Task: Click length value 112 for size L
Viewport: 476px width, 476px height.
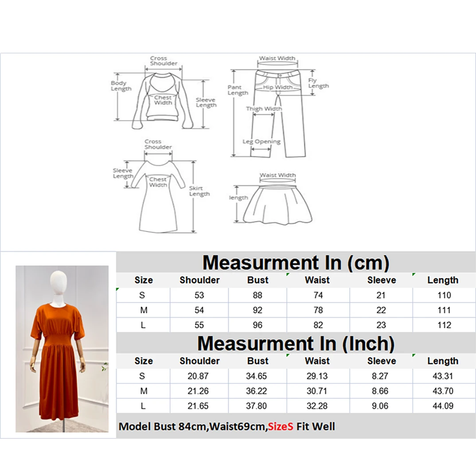Action: click(444, 325)
